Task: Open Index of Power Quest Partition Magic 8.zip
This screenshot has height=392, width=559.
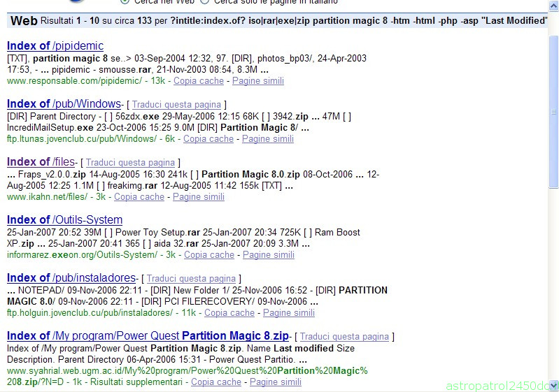Action: click(148, 336)
